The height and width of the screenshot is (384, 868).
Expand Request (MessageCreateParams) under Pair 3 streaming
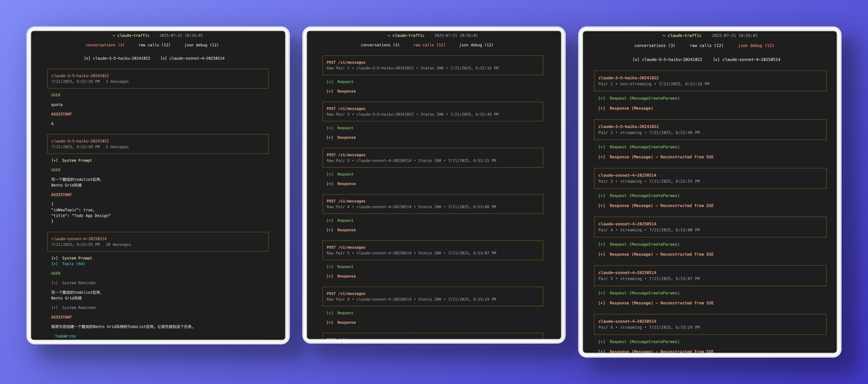click(639, 196)
